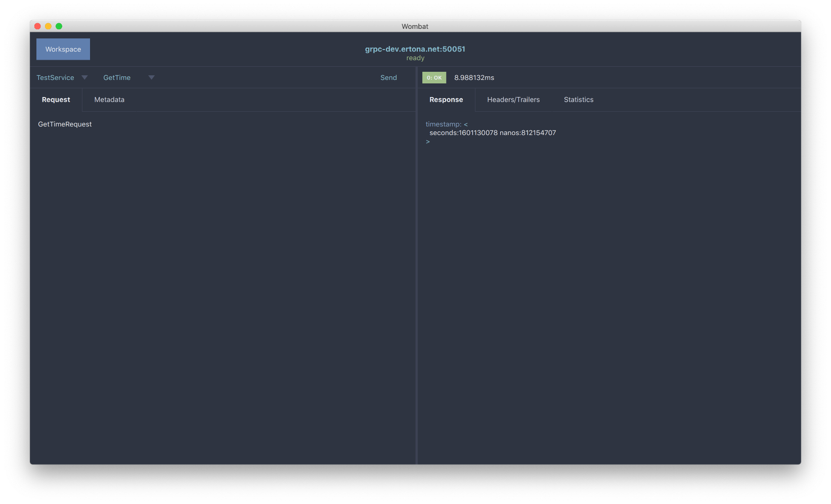Show the Statistics tab
Image resolution: width=831 pixels, height=504 pixels.
pyautogui.click(x=579, y=100)
